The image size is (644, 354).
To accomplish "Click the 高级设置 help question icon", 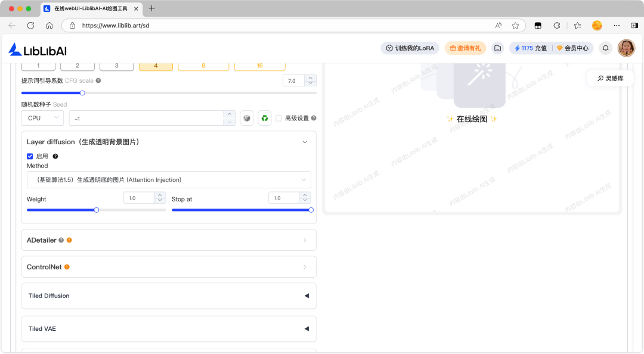I will pyautogui.click(x=314, y=118).
